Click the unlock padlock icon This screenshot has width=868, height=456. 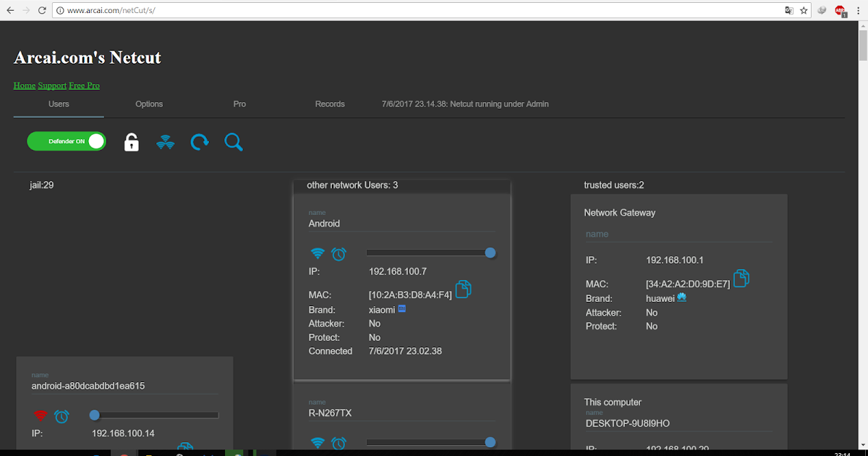(x=131, y=142)
